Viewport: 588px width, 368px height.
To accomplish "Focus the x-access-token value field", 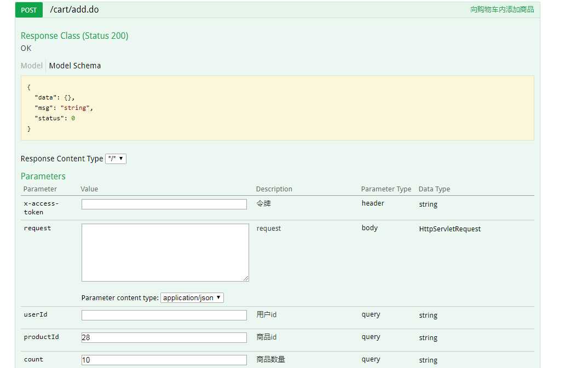I will click(164, 204).
